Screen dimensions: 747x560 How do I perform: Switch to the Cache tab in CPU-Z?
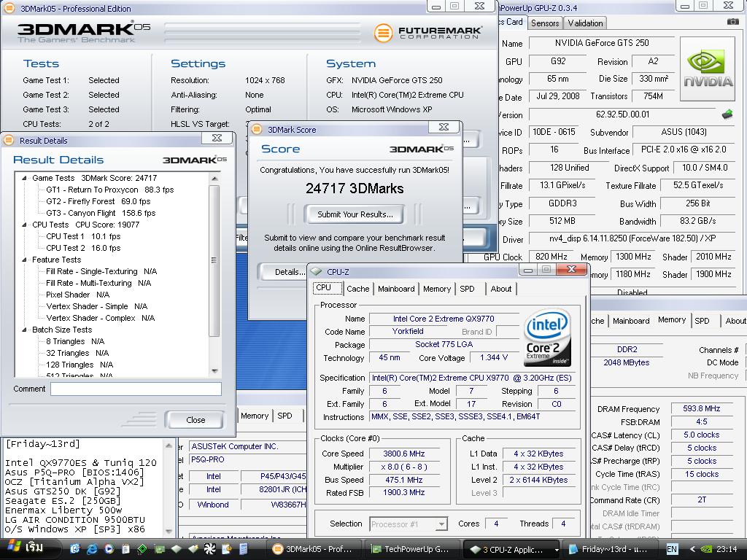pos(357,289)
